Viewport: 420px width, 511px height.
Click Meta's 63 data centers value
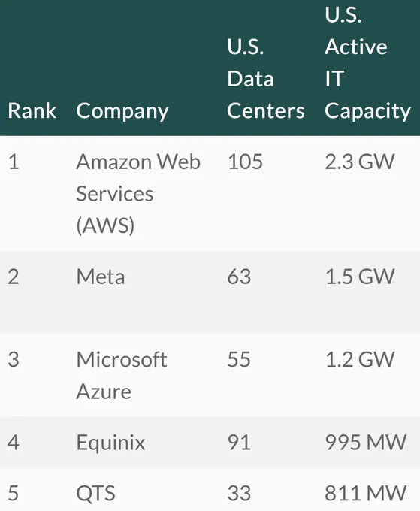pos(239,277)
